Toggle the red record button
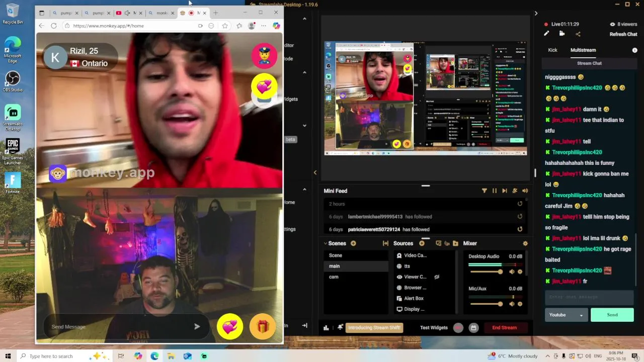The height and width of the screenshot is (362, 644). point(458,328)
